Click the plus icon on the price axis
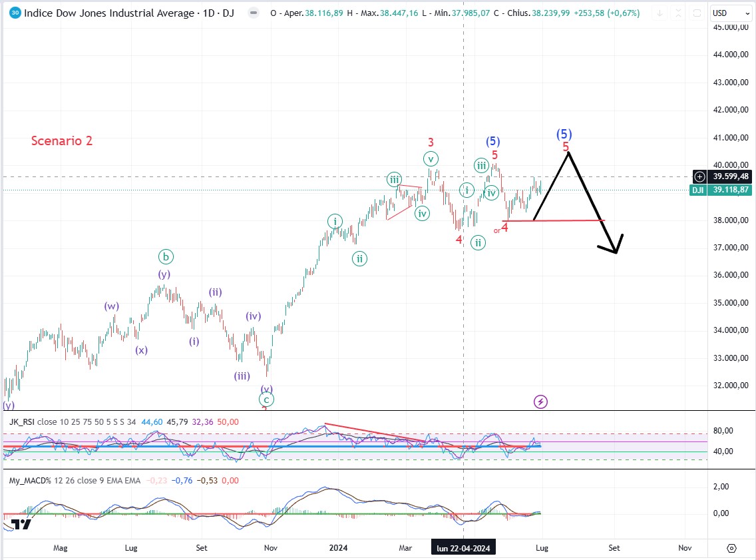Viewport: 756px width, 560px height. pos(699,176)
